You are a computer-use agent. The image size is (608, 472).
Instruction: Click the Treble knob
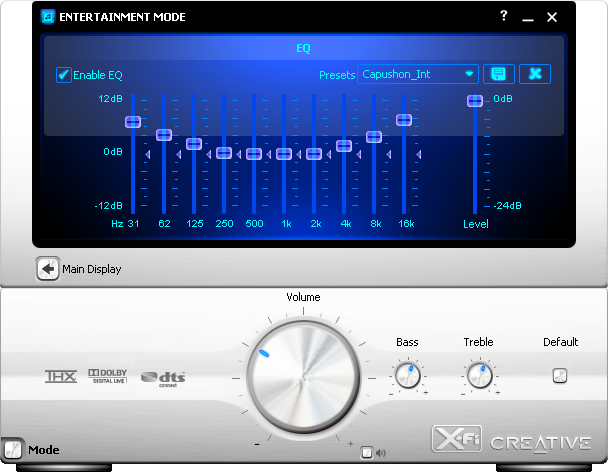coord(480,375)
